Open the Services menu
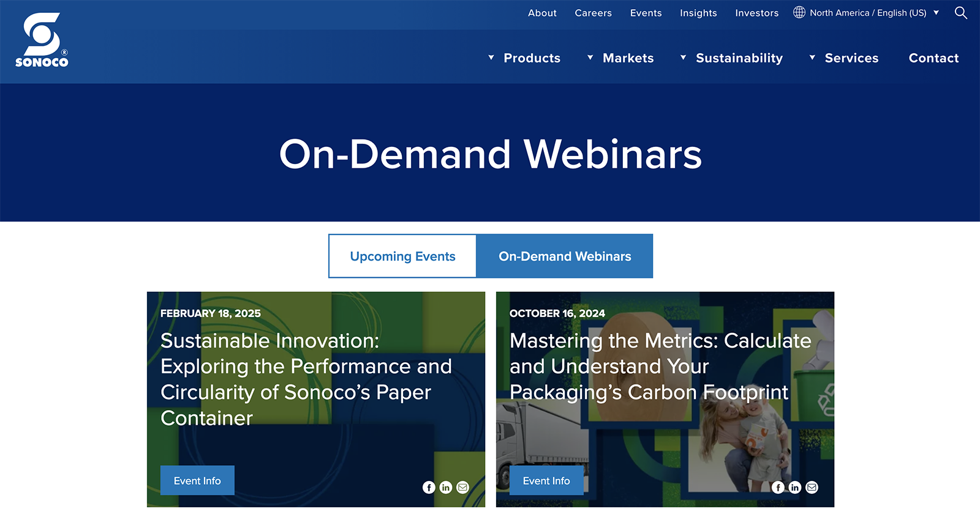This screenshot has width=980, height=514. click(x=851, y=58)
